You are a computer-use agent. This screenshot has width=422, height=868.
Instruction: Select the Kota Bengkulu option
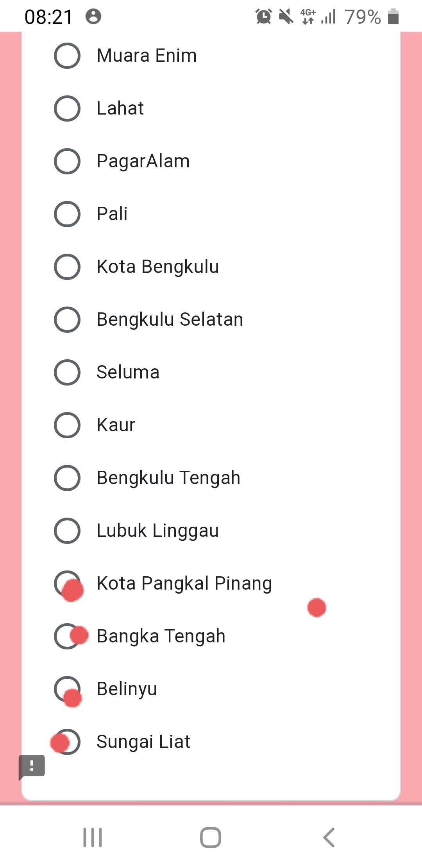[x=67, y=267]
